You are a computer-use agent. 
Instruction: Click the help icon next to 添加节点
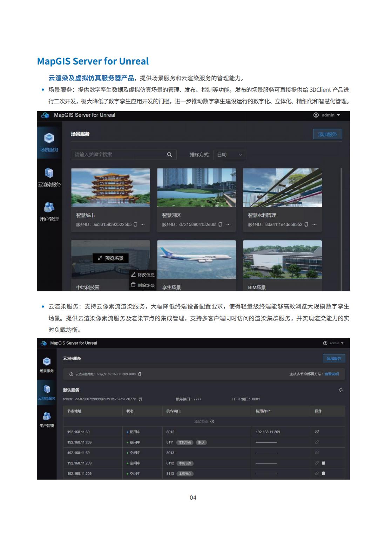point(212,421)
